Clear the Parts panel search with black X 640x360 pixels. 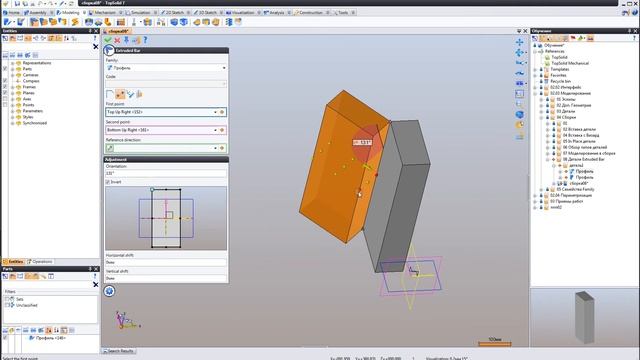96,284
